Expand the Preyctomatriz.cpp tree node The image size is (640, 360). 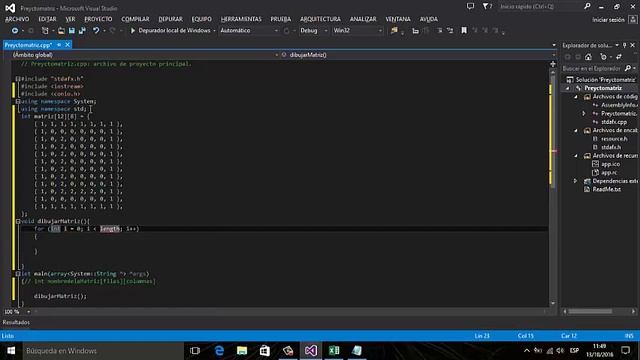[584, 113]
